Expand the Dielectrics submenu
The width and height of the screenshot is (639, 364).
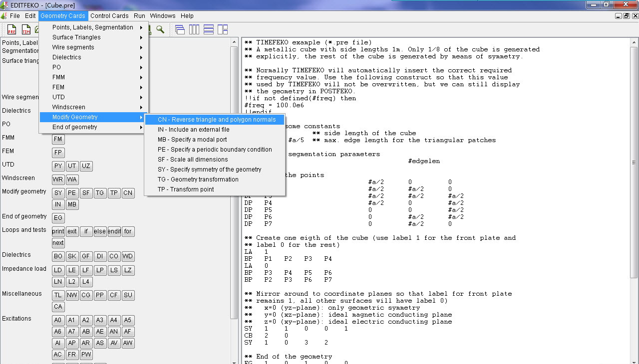pyautogui.click(x=94, y=57)
